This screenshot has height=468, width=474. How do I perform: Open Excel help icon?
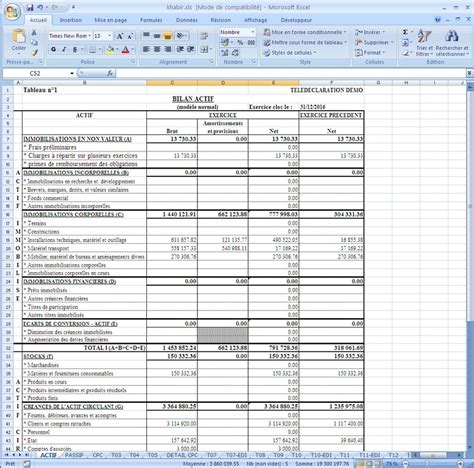[x=438, y=20]
